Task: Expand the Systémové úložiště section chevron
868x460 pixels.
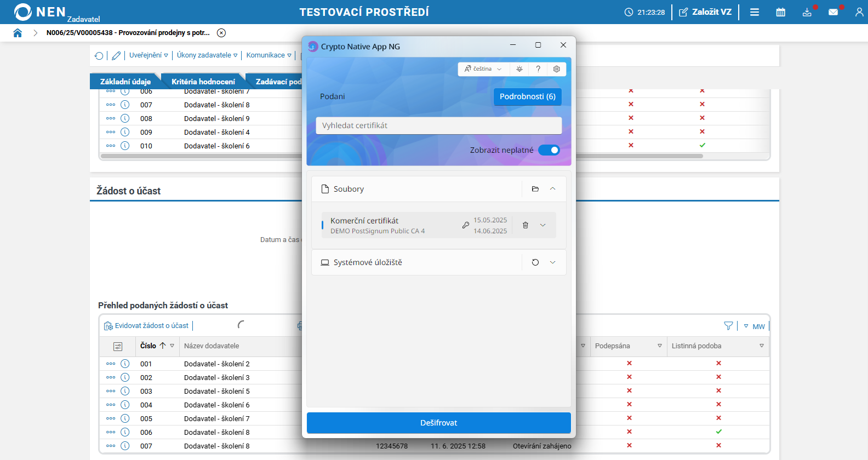Action: (x=553, y=262)
